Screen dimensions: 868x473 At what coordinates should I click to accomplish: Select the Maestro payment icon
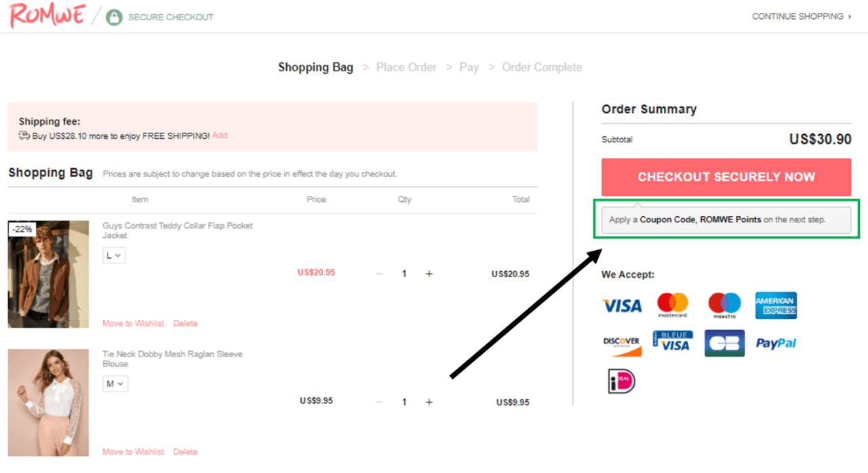(x=724, y=305)
